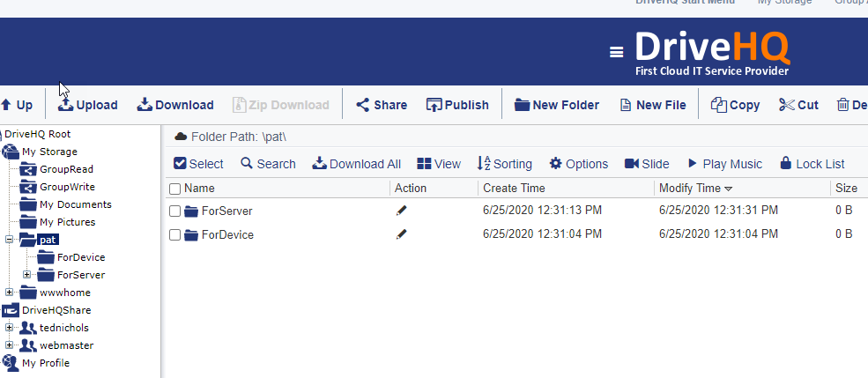868x378 pixels.
Task: Open the GroupRead folder in the tree
Action: (66, 169)
